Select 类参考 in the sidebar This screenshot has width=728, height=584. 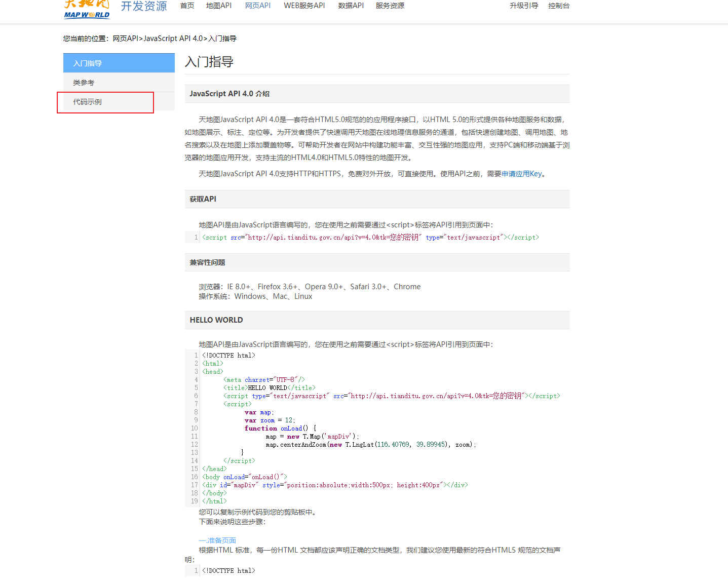pyautogui.click(x=119, y=83)
